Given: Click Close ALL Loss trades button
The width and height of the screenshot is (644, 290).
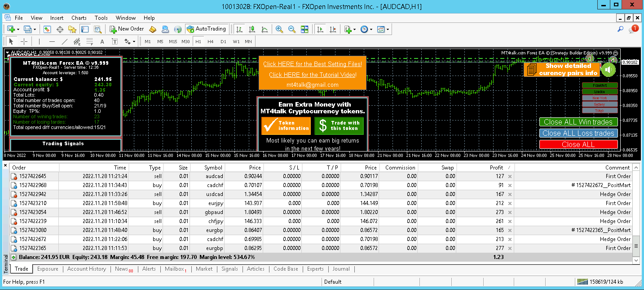Looking at the screenshot, I should coord(578,133).
